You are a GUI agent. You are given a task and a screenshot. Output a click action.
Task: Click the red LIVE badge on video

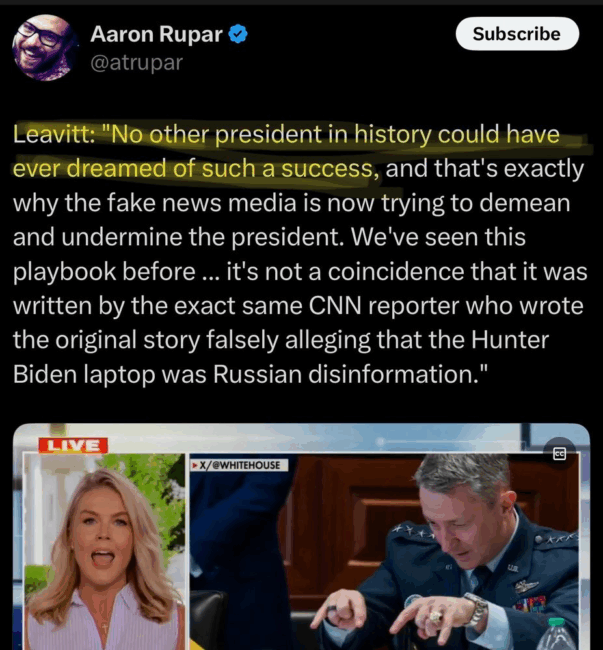coord(73,446)
